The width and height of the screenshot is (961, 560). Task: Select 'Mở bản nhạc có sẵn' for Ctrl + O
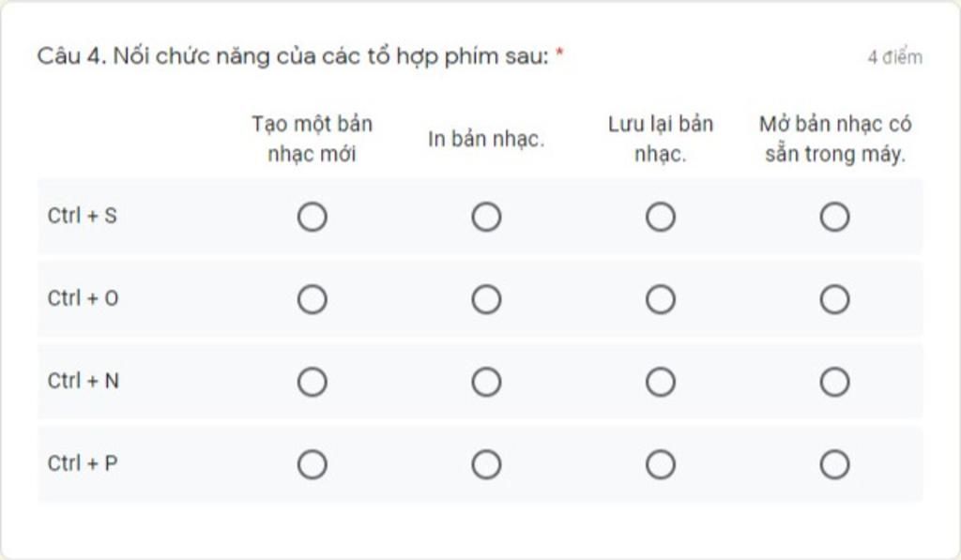(834, 299)
